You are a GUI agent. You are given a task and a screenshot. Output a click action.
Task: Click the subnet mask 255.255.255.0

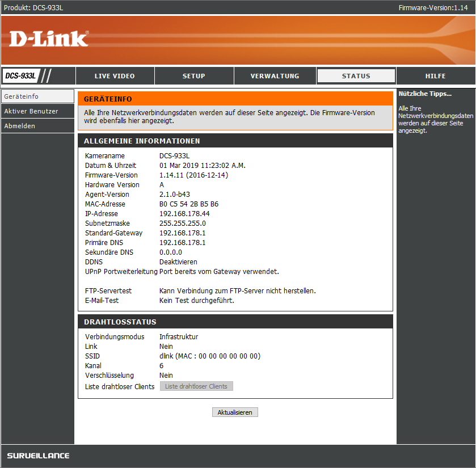tap(183, 224)
